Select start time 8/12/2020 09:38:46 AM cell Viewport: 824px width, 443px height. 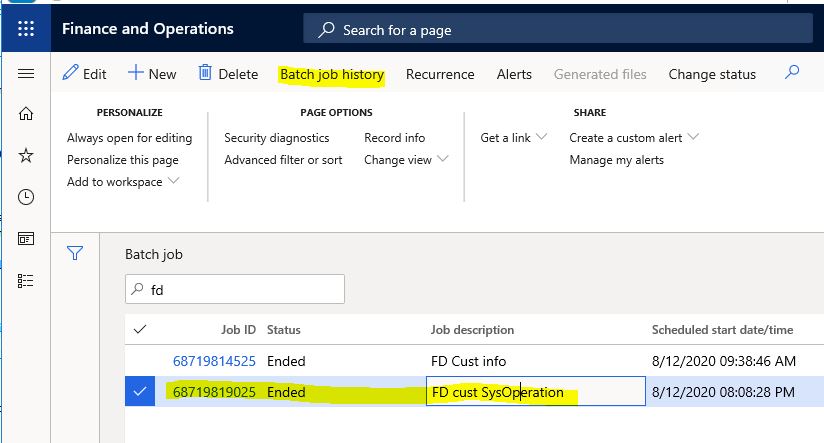point(724,361)
